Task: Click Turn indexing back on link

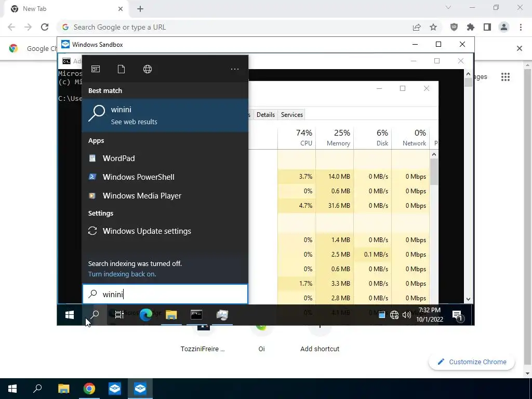Action: click(x=122, y=274)
